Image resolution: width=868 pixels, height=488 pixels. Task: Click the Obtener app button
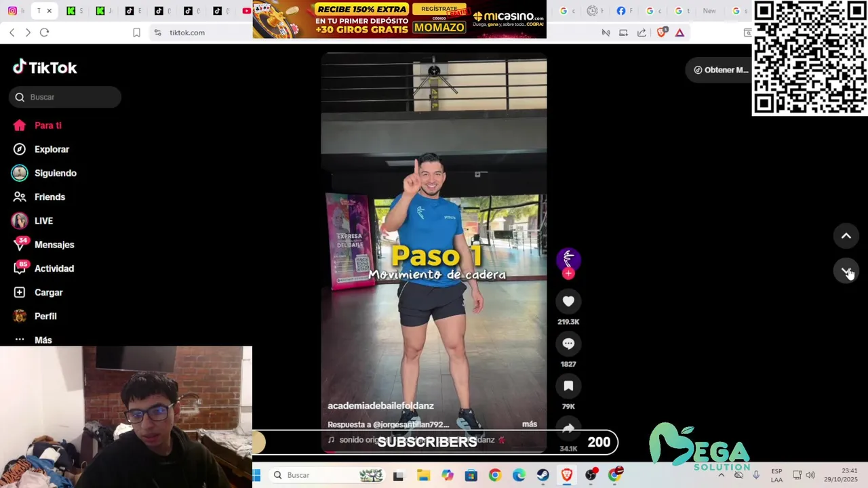pyautogui.click(x=720, y=70)
